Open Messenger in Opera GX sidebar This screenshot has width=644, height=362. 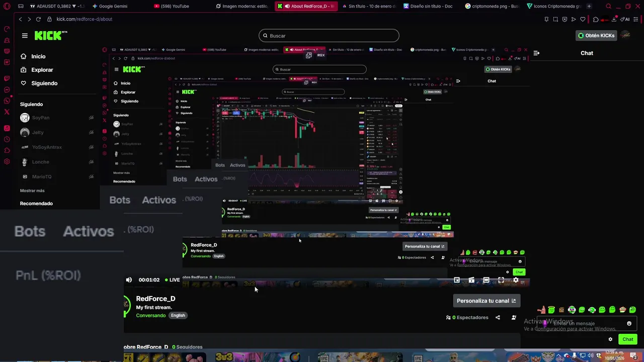(x=7, y=89)
